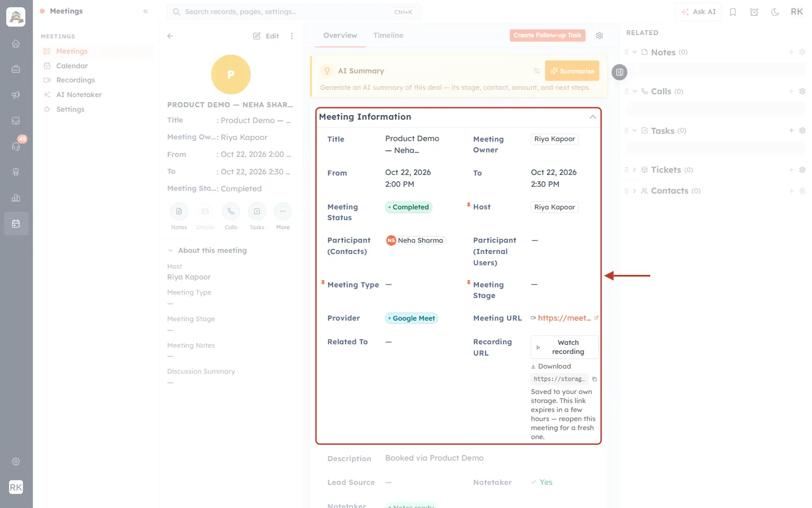This screenshot has width=812, height=508.
Task: Open the three-dot record options menu
Action: [x=292, y=36]
